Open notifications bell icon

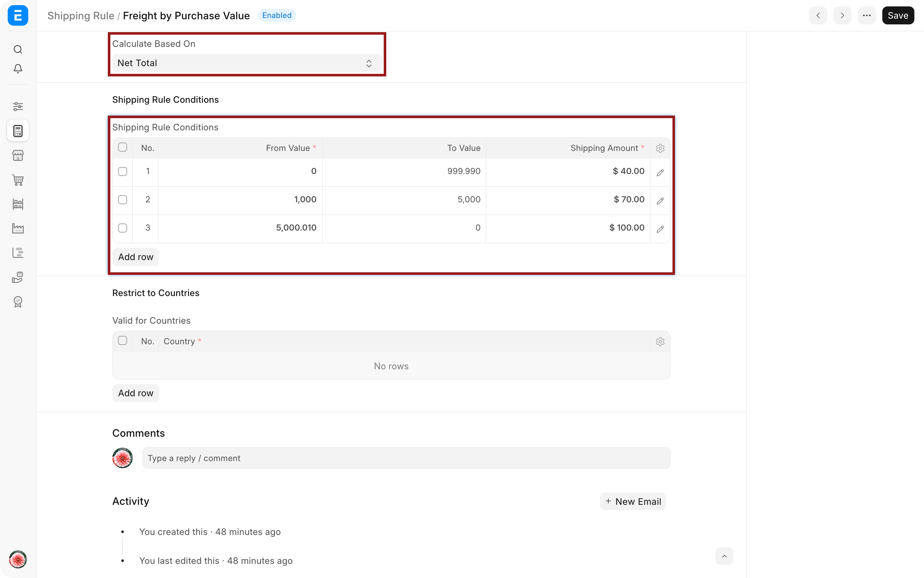point(18,68)
